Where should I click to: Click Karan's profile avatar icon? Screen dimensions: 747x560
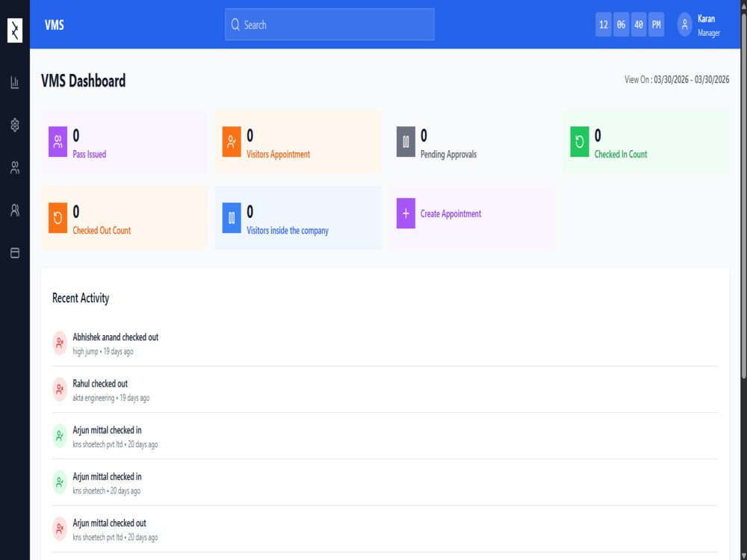click(684, 25)
